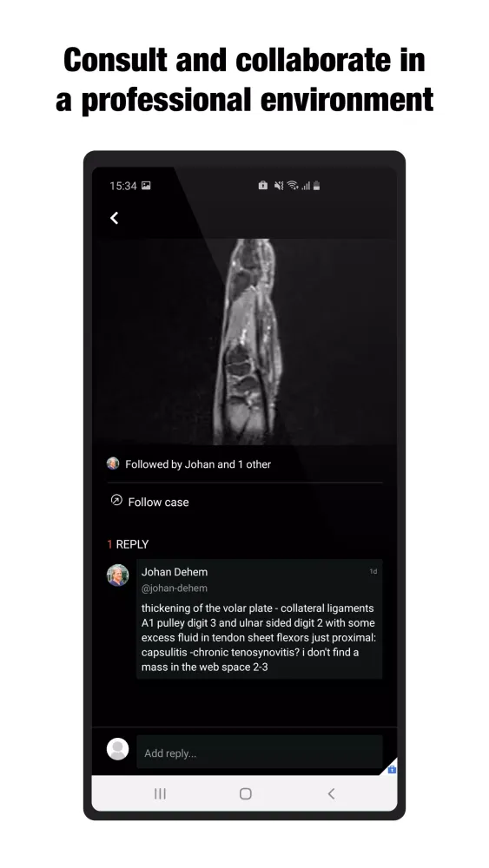Open the MRI finger scan image
Image resolution: width=489 pixels, height=868 pixels.
point(244,341)
